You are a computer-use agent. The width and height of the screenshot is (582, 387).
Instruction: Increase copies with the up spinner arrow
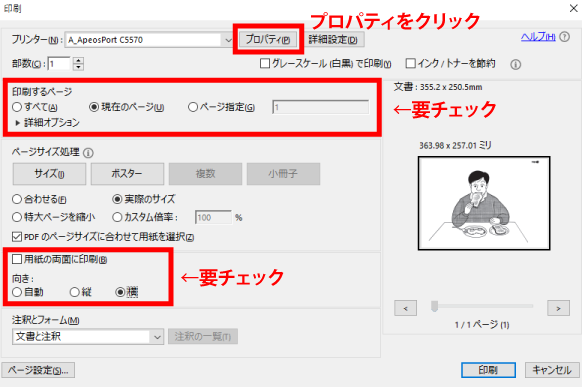tap(78, 60)
